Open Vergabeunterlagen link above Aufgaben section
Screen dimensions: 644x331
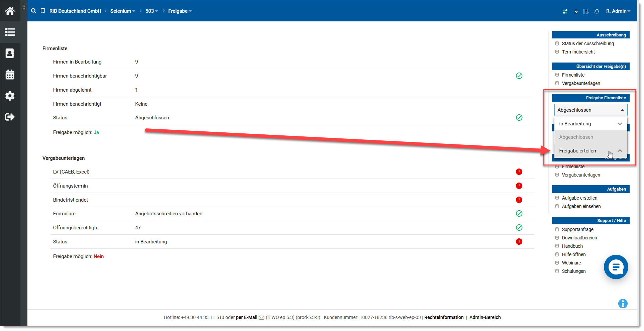coord(581,175)
